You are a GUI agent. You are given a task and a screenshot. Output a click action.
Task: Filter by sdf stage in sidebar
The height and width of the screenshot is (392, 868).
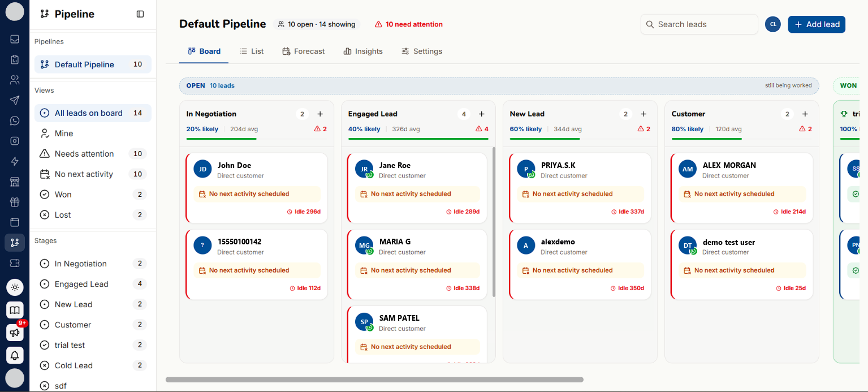click(93, 386)
